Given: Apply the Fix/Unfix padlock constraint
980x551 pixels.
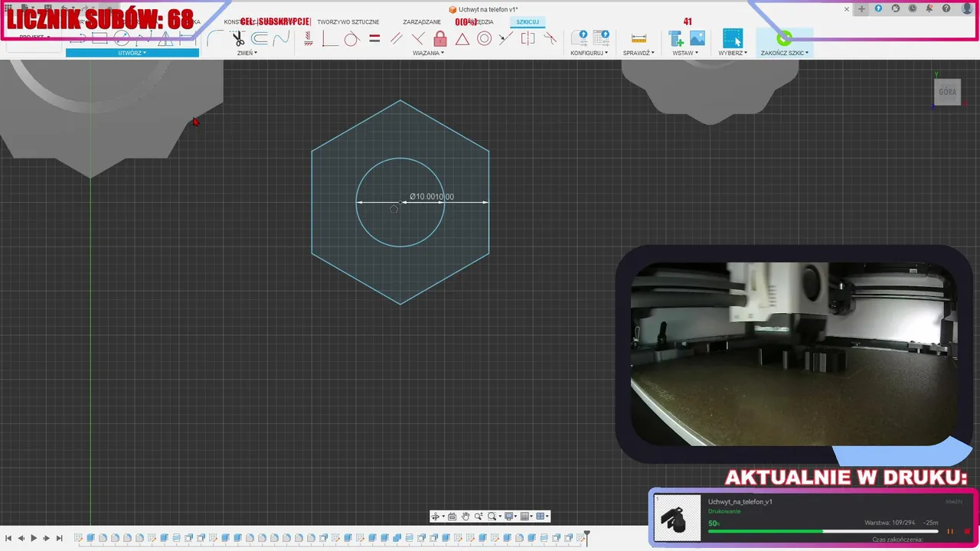Looking at the screenshot, I should pyautogui.click(x=440, y=38).
